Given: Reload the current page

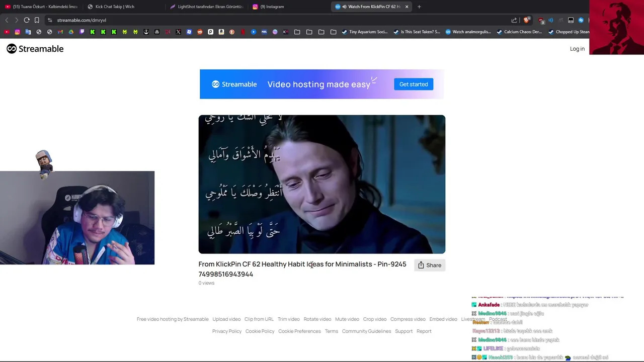Looking at the screenshot, I should [x=27, y=20].
